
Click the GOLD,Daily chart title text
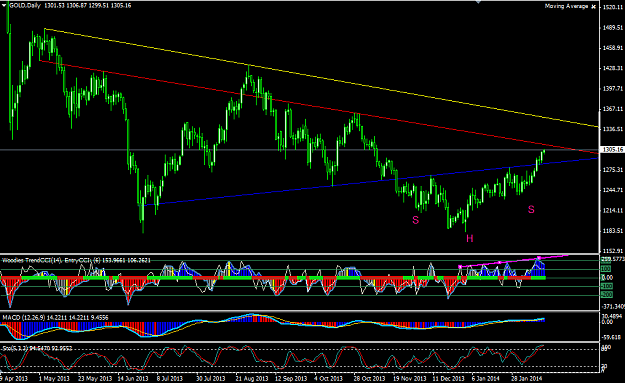25,6
